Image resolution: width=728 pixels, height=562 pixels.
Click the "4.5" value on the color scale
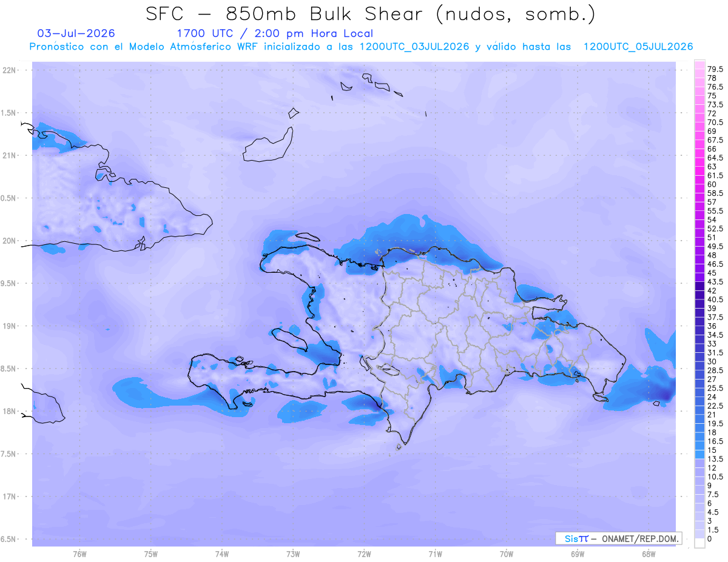click(713, 512)
